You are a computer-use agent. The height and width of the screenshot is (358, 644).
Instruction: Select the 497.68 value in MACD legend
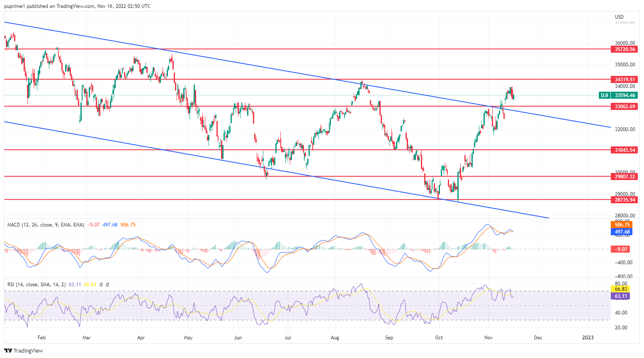111,225
